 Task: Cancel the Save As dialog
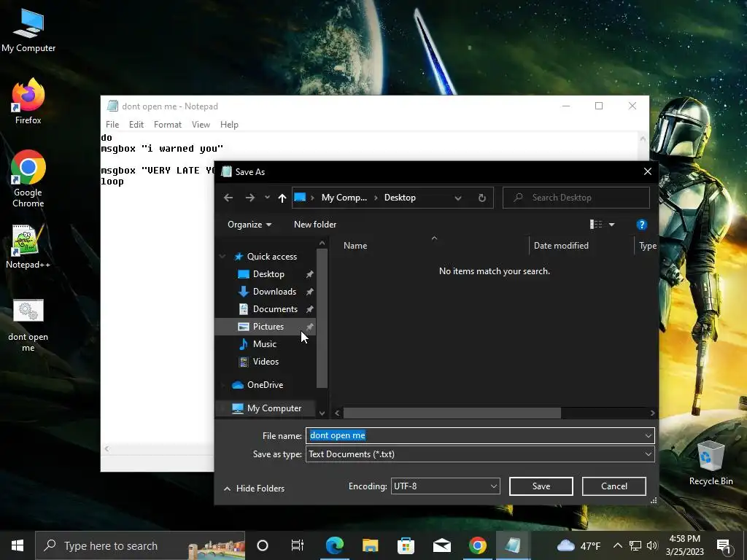coord(614,486)
